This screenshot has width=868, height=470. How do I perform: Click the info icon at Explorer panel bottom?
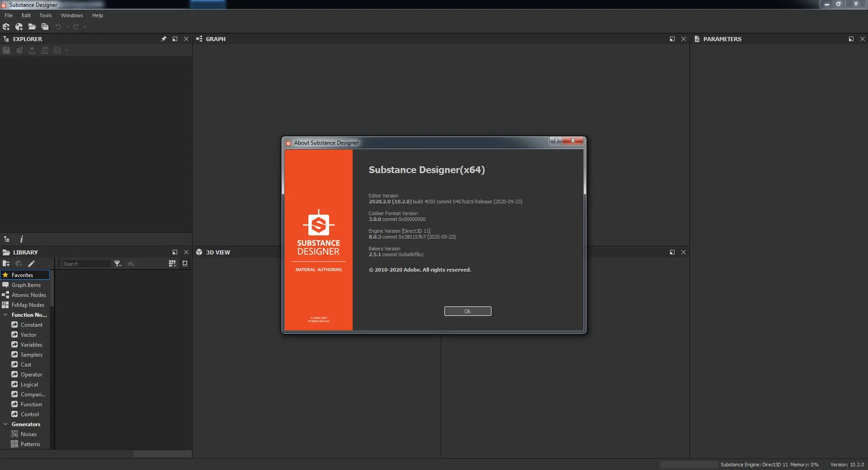click(x=21, y=239)
